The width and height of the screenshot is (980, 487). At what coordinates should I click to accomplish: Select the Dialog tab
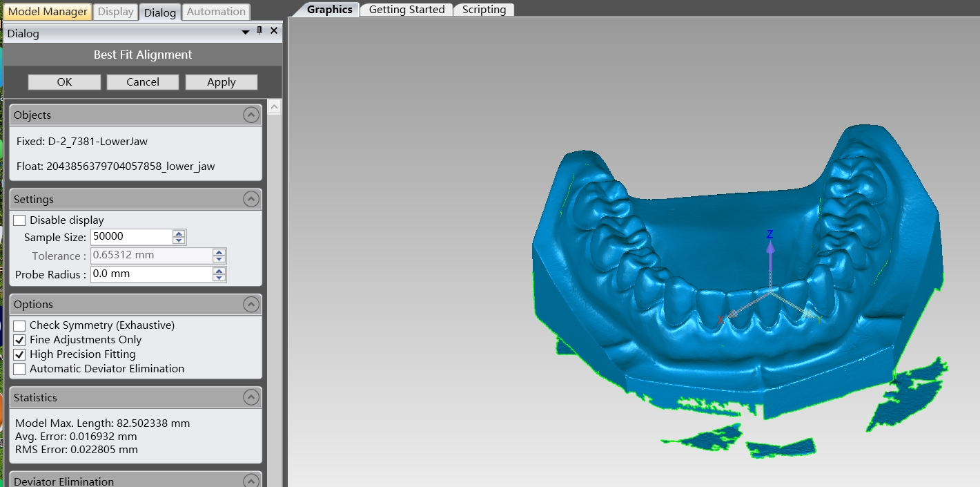pyautogui.click(x=160, y=12)
